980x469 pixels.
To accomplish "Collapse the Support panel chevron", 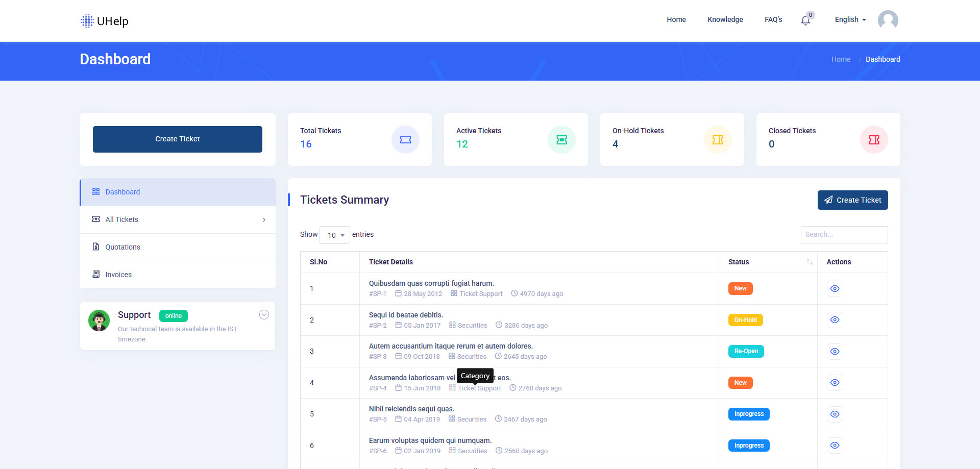I will 264,315.
